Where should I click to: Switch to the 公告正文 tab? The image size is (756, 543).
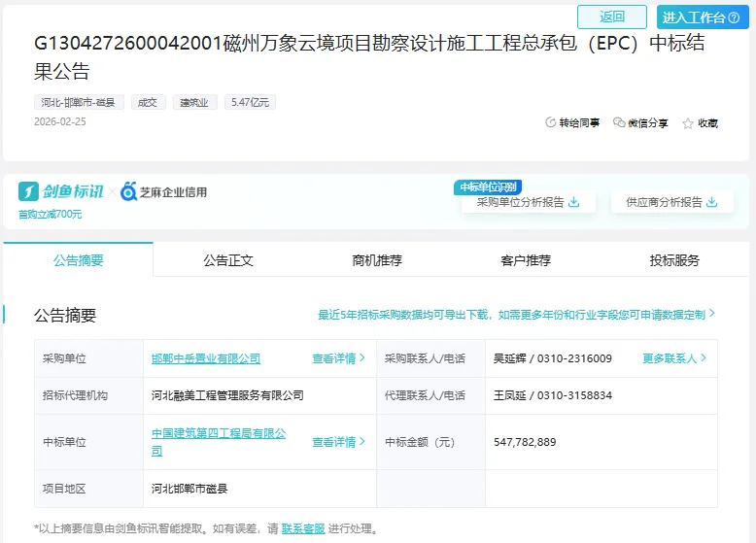228,260
